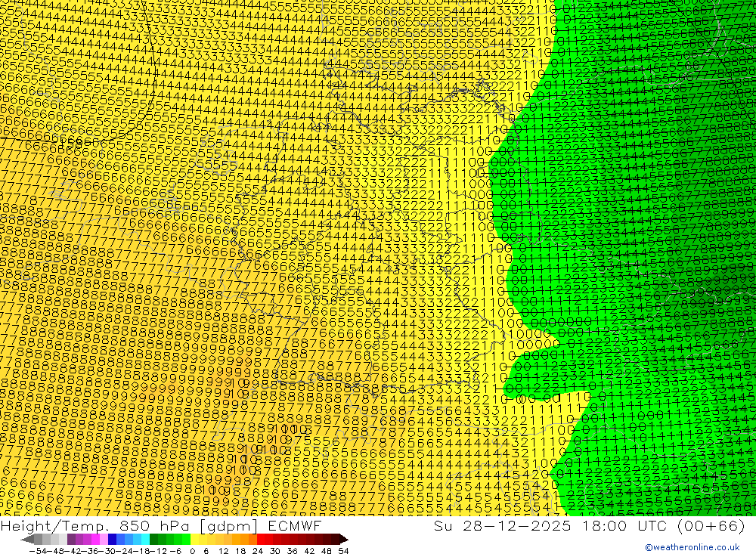This screenshot has height=554, width=756.
Task: Click the 'Su 28-12-2025' date text
Action: (503, 525)
